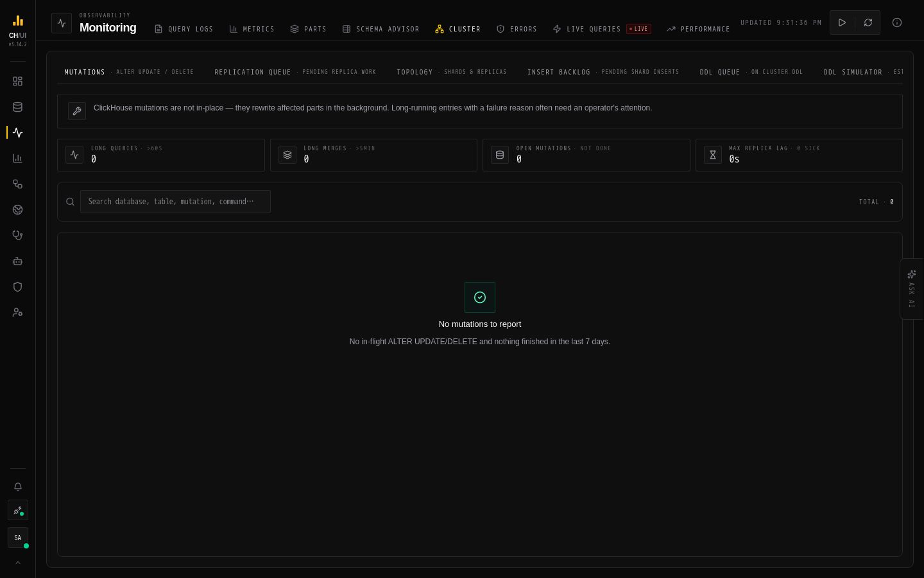Click the Long Merges stat card

click(x=373, y=155)
